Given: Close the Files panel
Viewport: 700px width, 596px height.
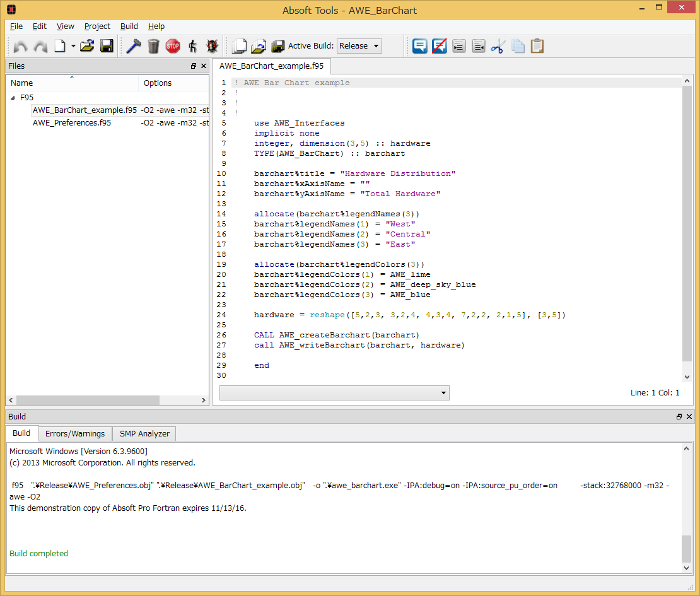Looking at the screenshot, I should pyautogui.click(x=204, y=66).
